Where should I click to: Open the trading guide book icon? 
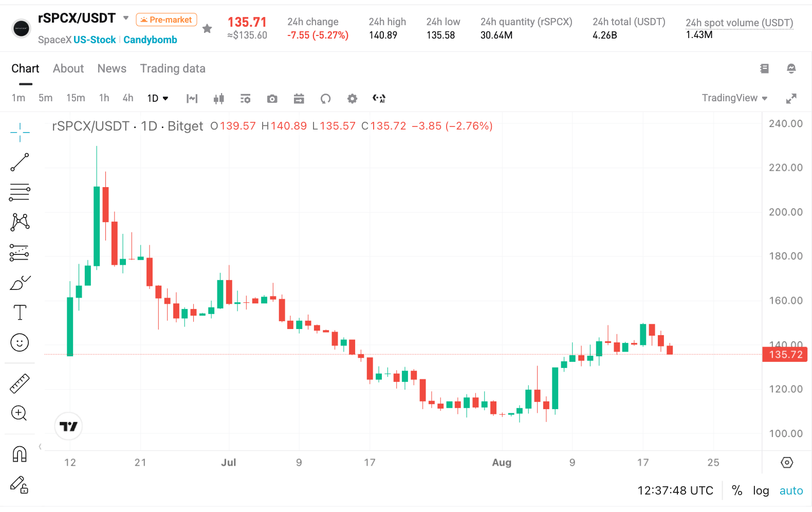(765, 68)
